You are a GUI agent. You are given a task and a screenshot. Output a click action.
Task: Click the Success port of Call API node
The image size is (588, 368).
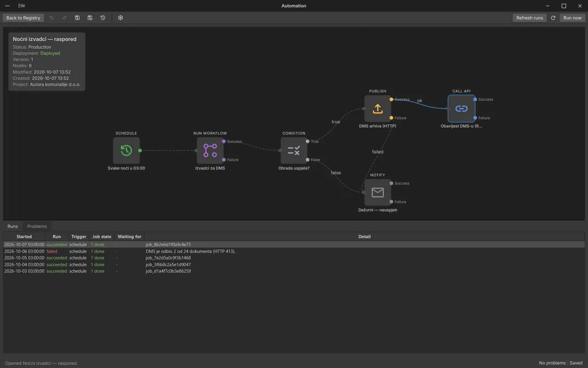tap(475, 99)
